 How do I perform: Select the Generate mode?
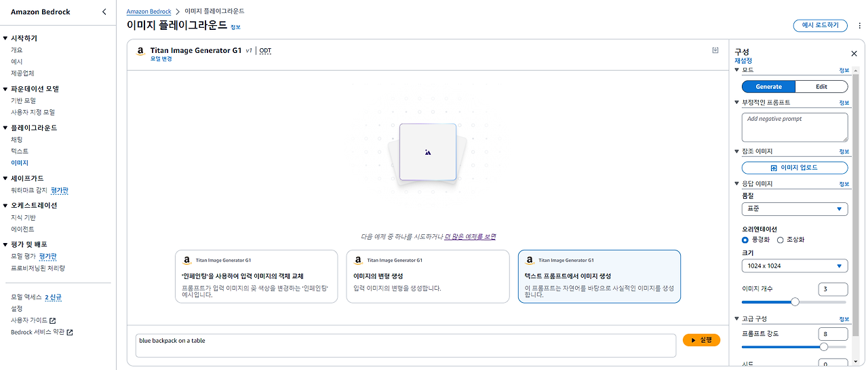pos(768,87)
